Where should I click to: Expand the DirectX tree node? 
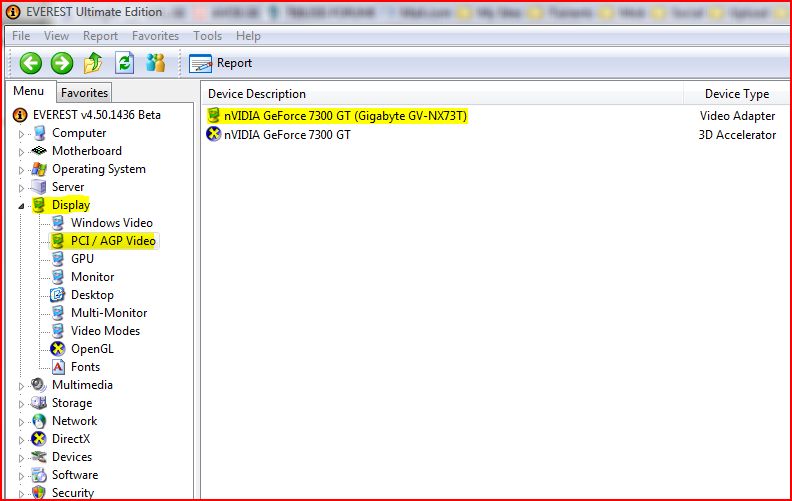(x=21, y=440)
